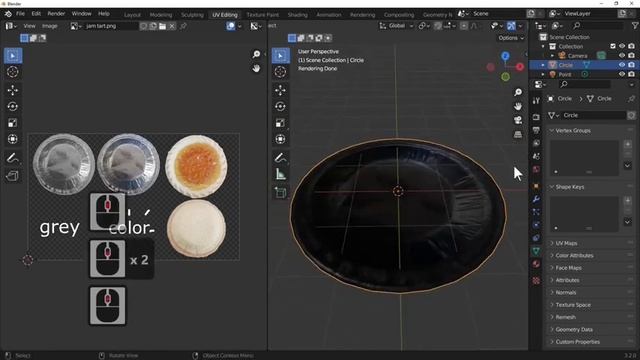Click the 3D viewport pan hand icon

[x=518, y=106]
